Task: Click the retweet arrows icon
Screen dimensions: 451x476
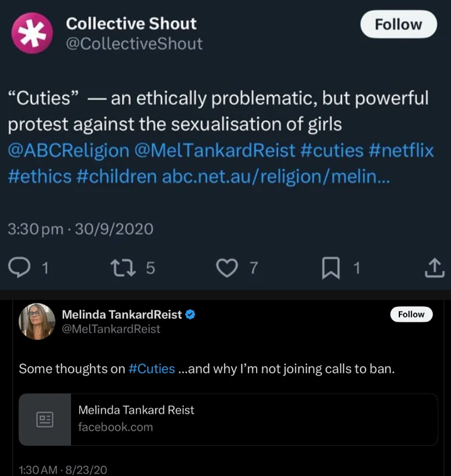Action: [x=119, y=268]
